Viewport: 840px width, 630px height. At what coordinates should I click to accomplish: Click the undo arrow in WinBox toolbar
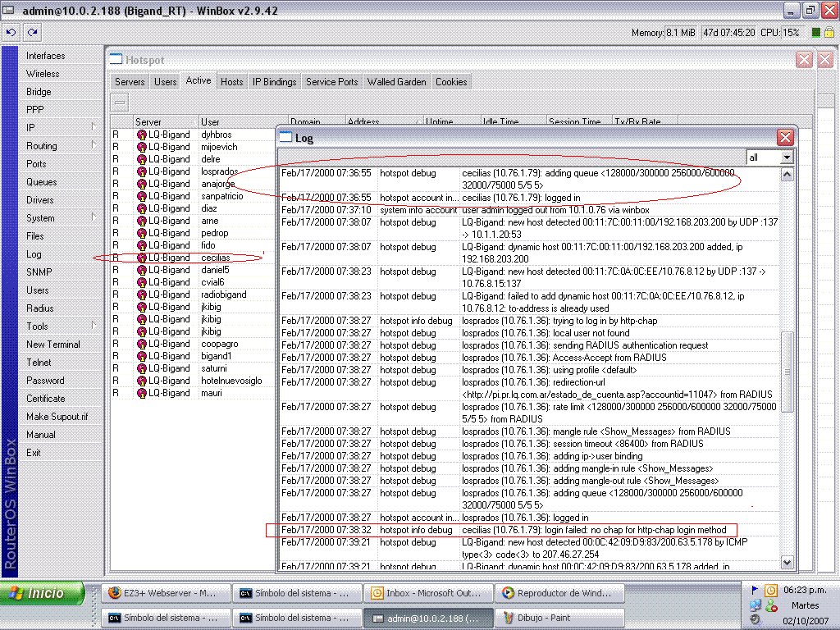[10, 32]
